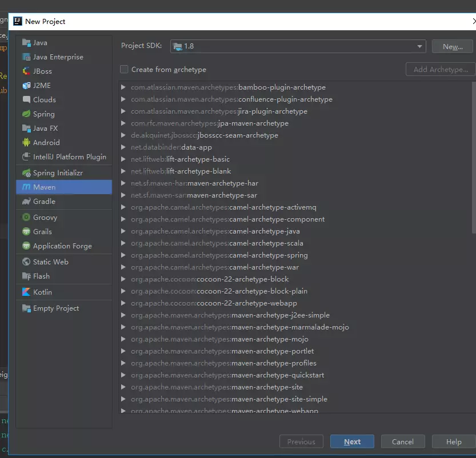Select the Groovy icon
The height and width of the screenshot is (458, 476).
coord(26,217)
